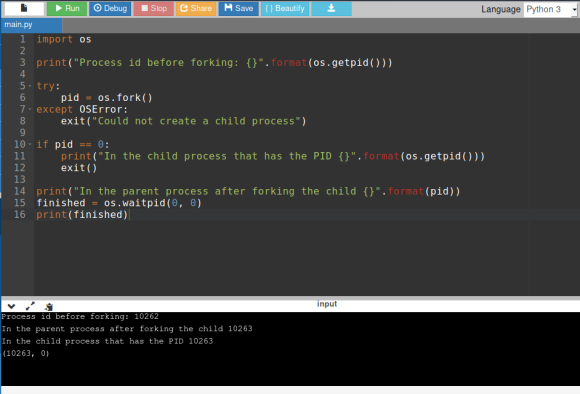The image size is (580, 394).
Task: Run the Python program
Action: pos(67,8)
